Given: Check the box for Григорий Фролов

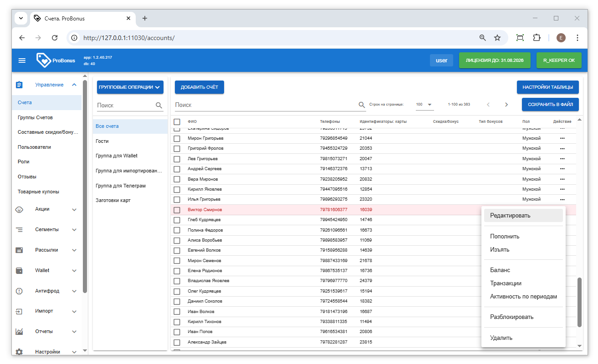Looking at the screenshot, I should 177,148.
